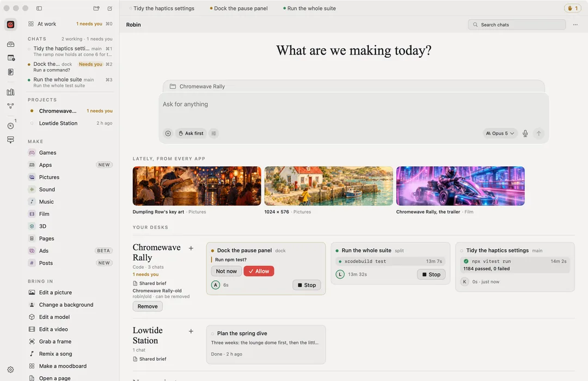Allow the npm test command
Screen dimensions: 588x381
coord(259,271)
